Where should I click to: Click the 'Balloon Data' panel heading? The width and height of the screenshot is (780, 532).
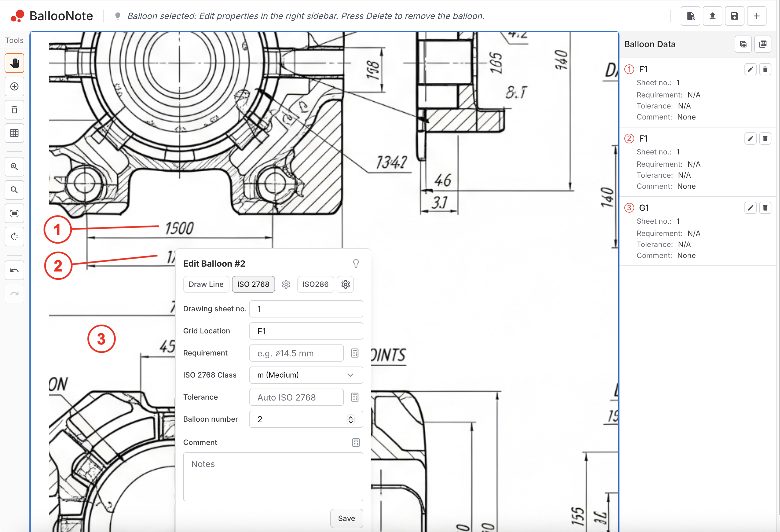[650, 44]
